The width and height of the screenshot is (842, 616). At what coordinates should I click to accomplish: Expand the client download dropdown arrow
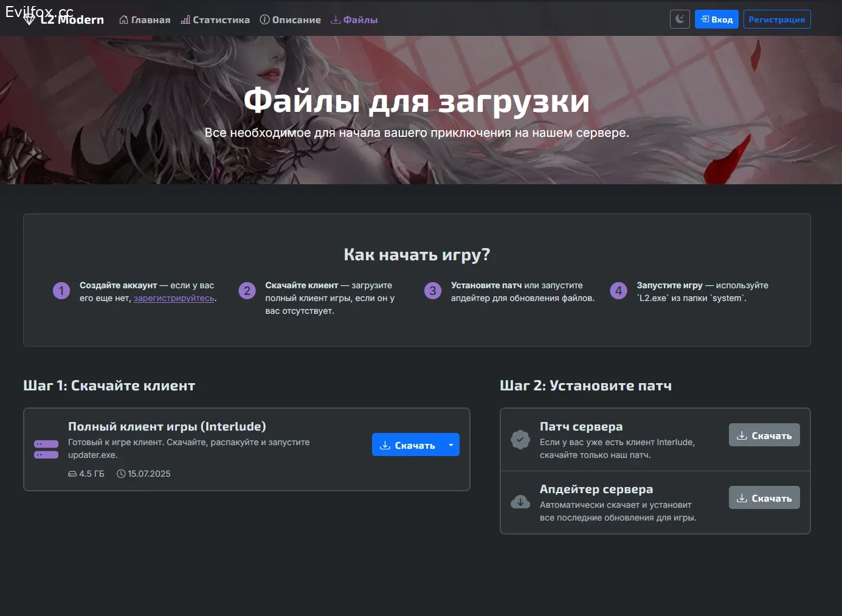(x=451, y=445)
